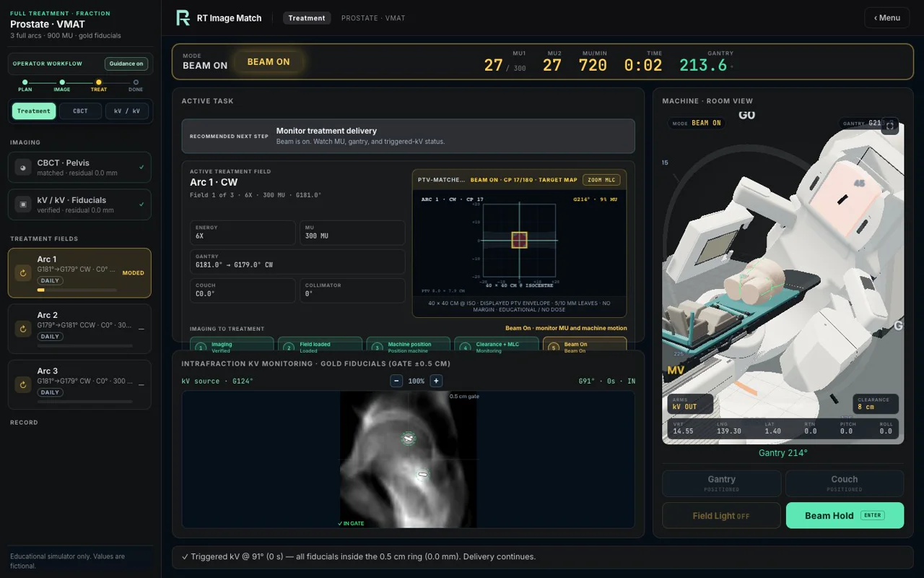The image size is (924, 578).
Task: Select the IMAGE workflow step dot
Action: [62, 82]
